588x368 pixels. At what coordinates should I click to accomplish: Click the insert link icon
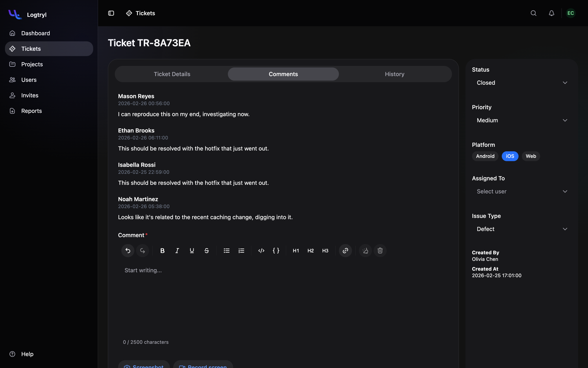(345, 251)
